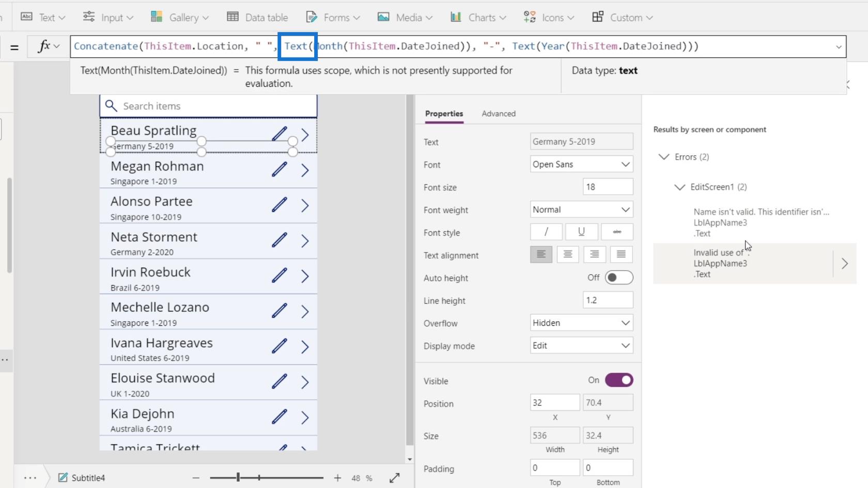Open details arrow for Beau Spratling
Screen dimensions: 868x488
[x=305, y=135]
